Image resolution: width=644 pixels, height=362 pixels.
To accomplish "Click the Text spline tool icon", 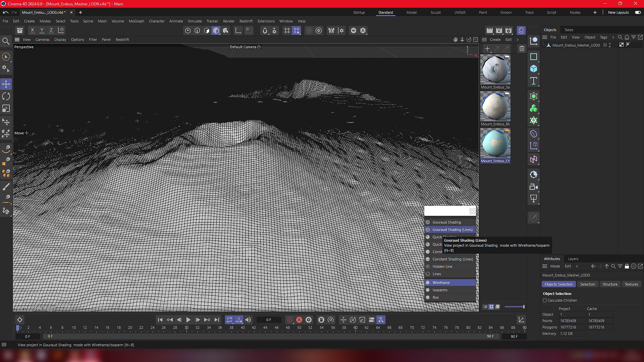I will 534,81.
